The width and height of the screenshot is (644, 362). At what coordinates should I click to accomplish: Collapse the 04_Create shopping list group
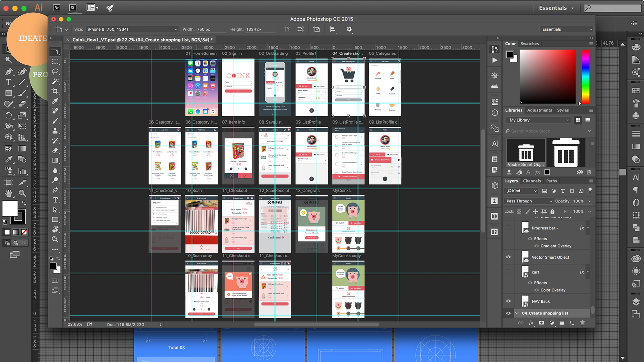click(x=517, y=313)
